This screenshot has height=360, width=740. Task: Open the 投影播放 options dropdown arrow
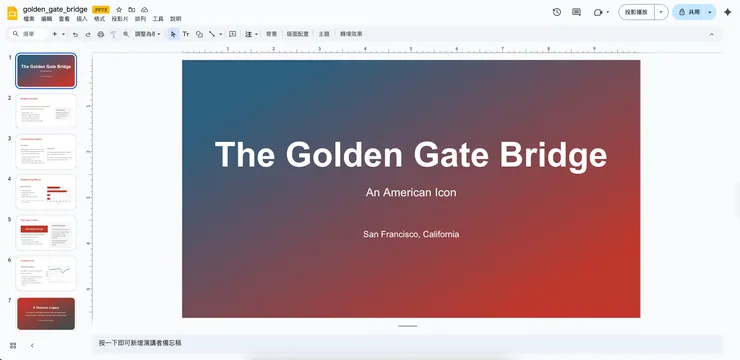point(661,12)
